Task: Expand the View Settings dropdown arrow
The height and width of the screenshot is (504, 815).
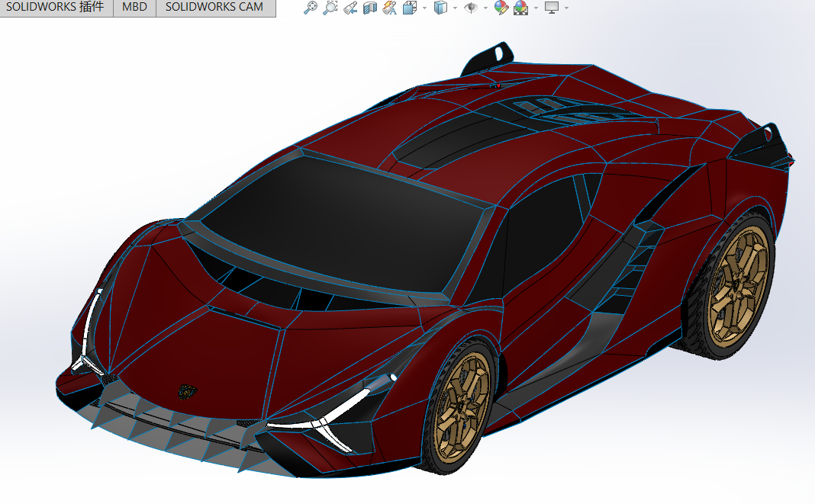Action: [x=566, y=8]
